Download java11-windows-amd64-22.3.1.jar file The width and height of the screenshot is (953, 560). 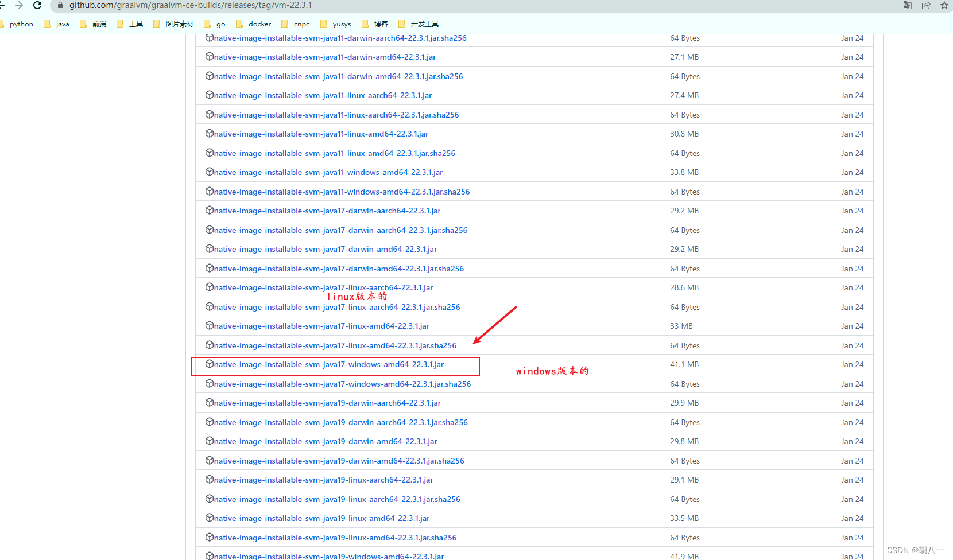[328, 172]
